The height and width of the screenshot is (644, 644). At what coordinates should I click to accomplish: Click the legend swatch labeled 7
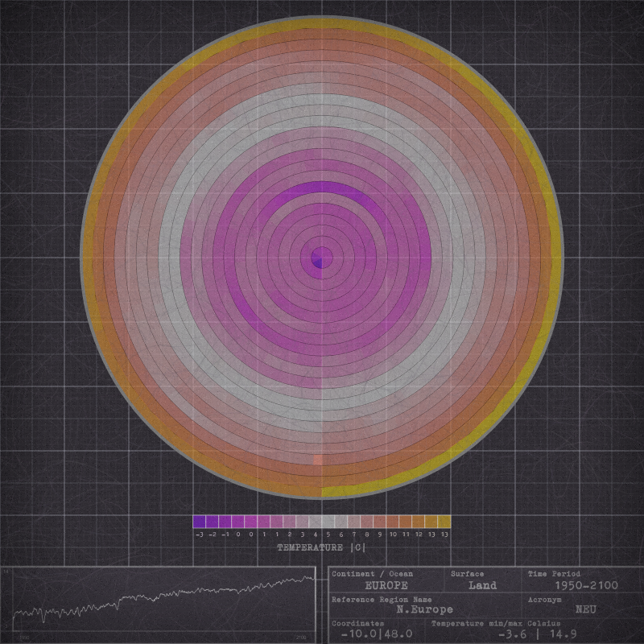pyautogui.click(x=354, y=522)
